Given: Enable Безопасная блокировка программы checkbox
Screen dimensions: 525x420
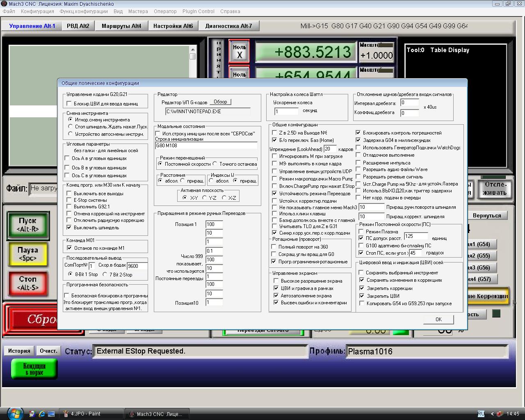Looking at the screenshot, I should pos(67,295).
